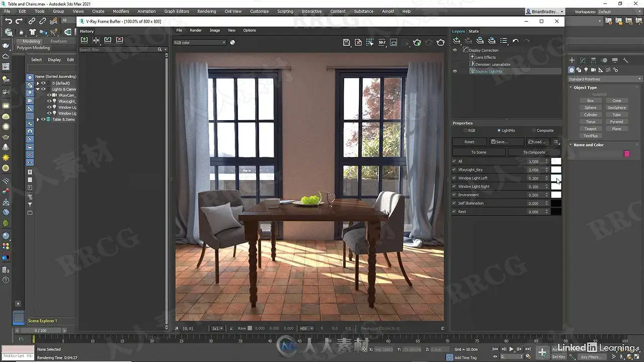Open the Modifiers menu

point(121,11)
